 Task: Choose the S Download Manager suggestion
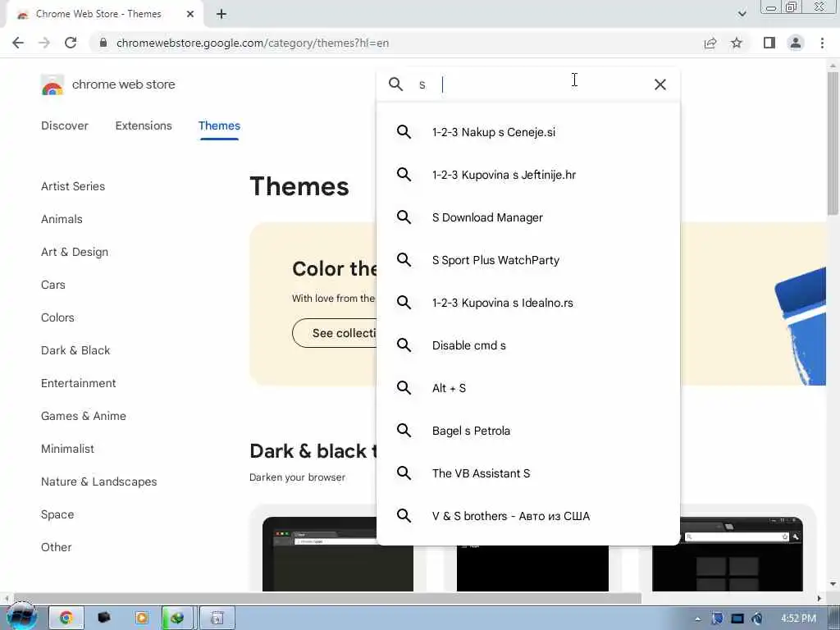point(528,217)
